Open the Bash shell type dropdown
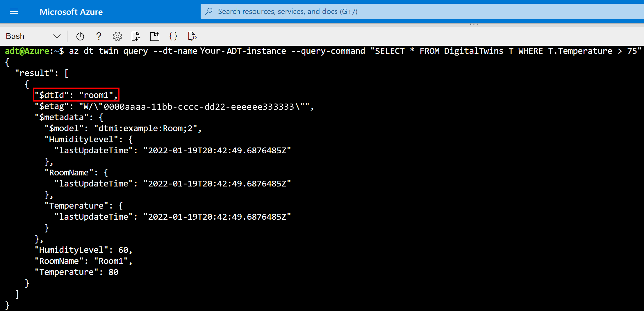The height and width of the screenshot is (311, 644). (33, 36)
